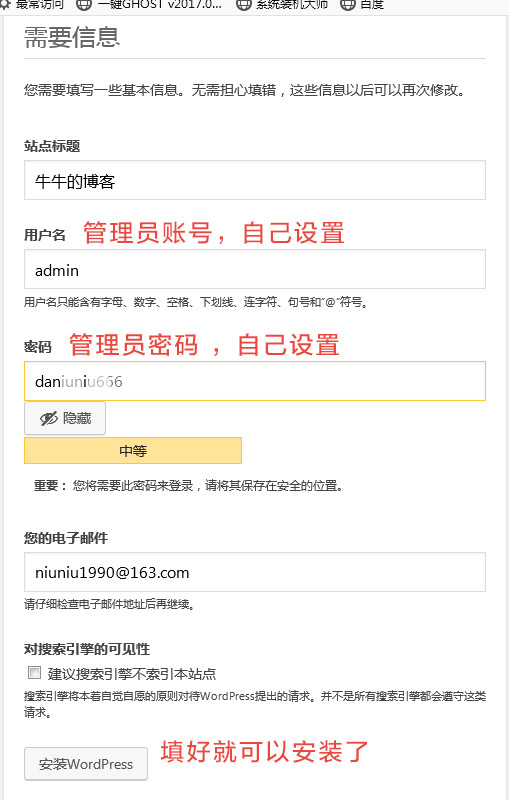This screenshot has height=800, width=509.
Task: Click the globe icon beside 系统装机大师 bookmark
Action: (244, 5)
